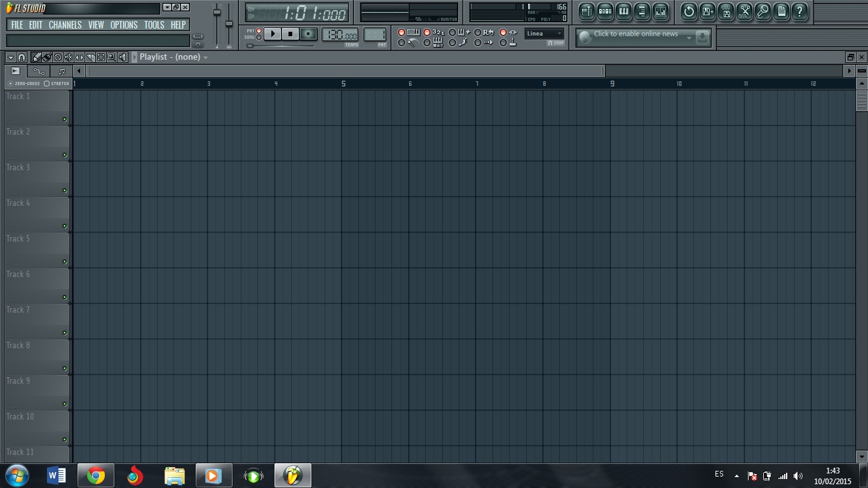Select the Draw pencil tool in the Playlist
Screen dimensions: 868x488
(x=36, y=57)
